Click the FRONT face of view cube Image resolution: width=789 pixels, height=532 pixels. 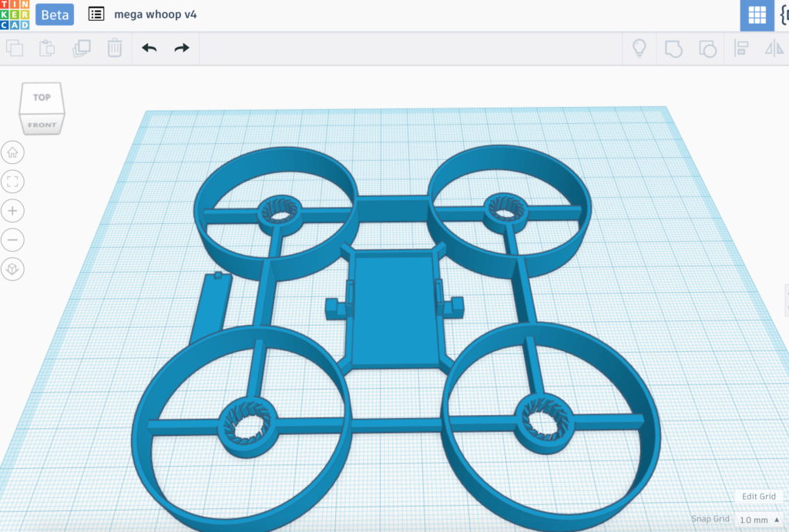[42, 125]
